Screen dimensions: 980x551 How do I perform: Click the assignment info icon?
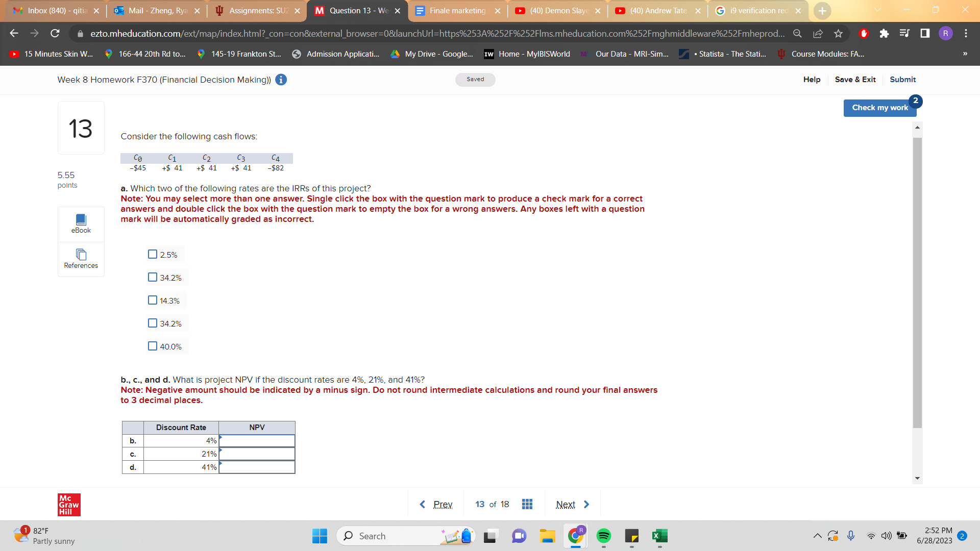coord(281,80)
